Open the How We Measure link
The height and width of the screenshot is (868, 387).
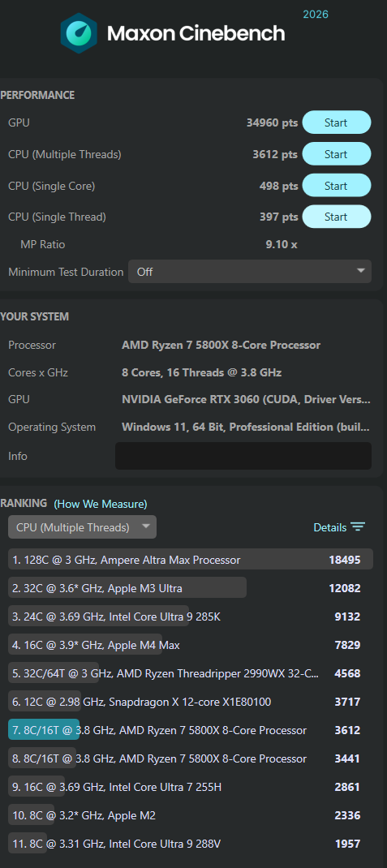[101, 504]
